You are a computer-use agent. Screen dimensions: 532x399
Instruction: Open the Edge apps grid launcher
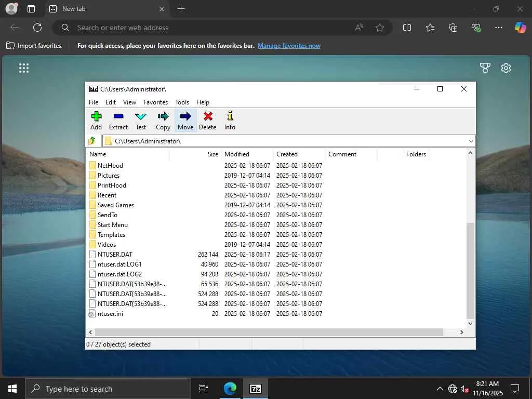(x=24, y=68)
